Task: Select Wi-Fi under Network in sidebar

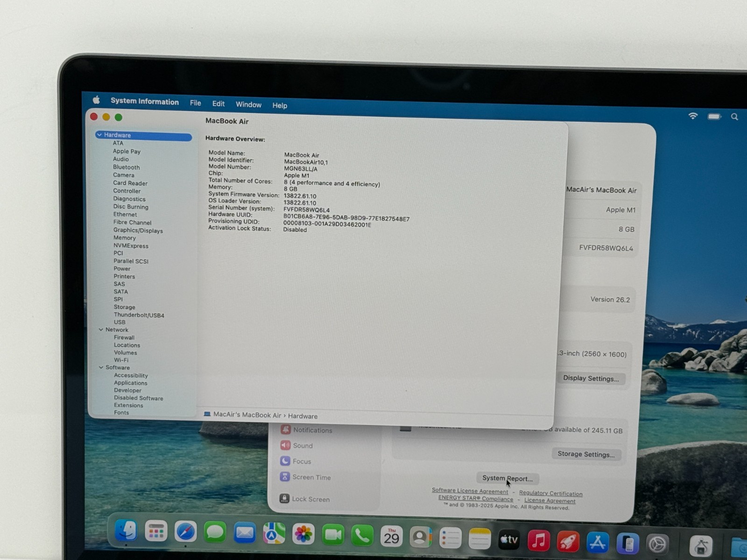Action: coord(121,360)
